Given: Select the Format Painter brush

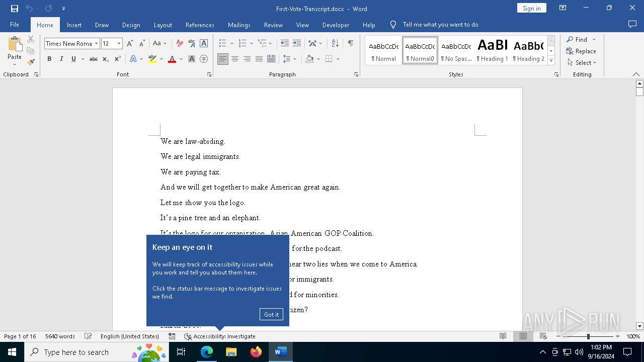Looking at the screenshot, I should (x=31, y=62).
